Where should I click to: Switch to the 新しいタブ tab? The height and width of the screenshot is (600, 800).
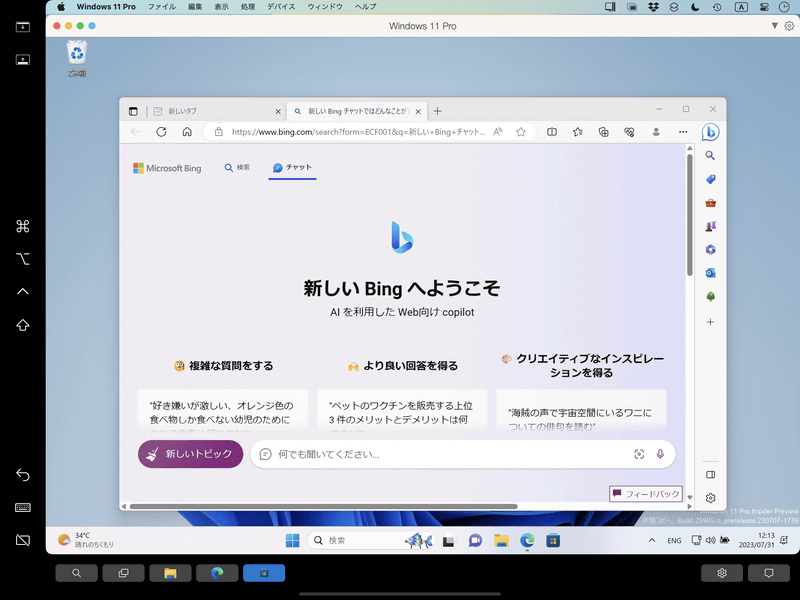click(217, 111)
